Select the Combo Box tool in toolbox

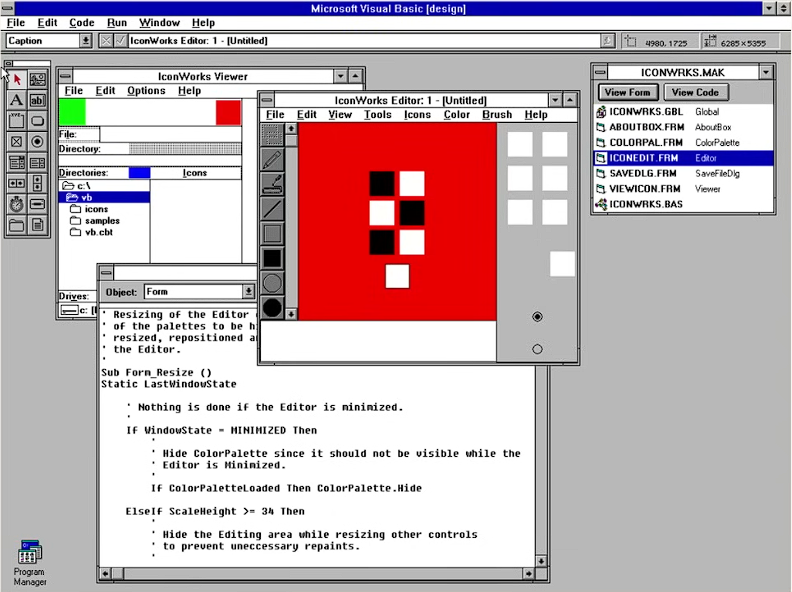click(x=17, y=163)
